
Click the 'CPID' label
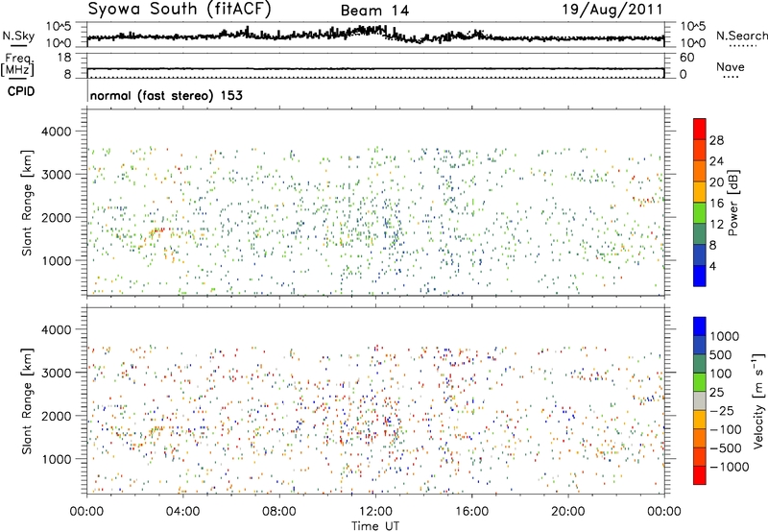point(21,91)
